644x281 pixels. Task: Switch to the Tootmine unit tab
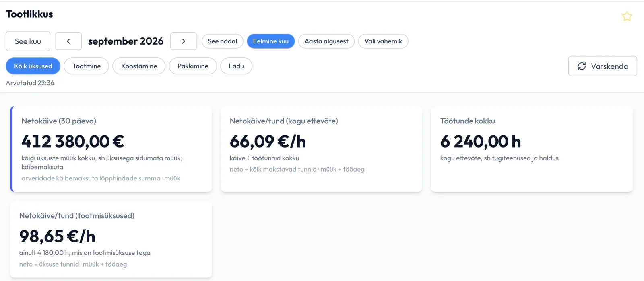pos(87,66)
